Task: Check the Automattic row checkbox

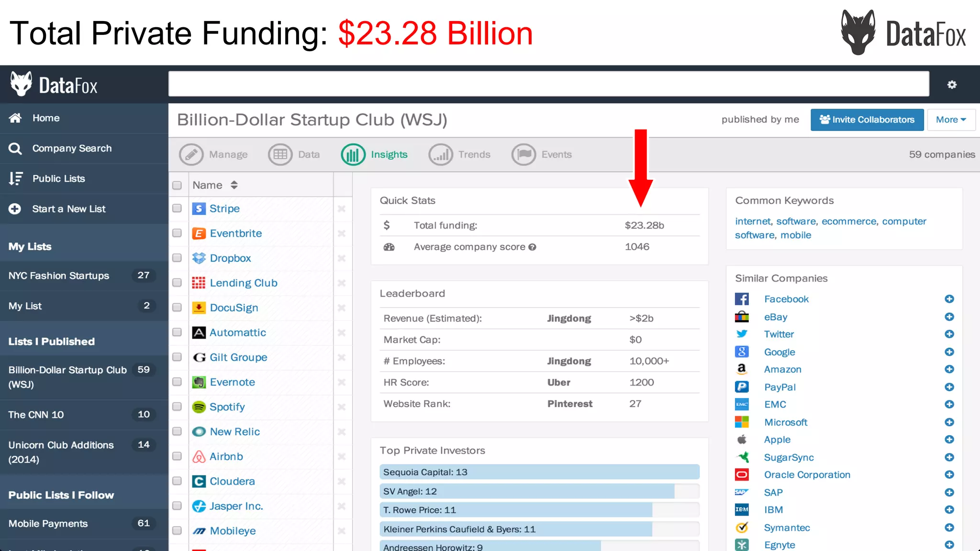Action: (x=177, y=332)
